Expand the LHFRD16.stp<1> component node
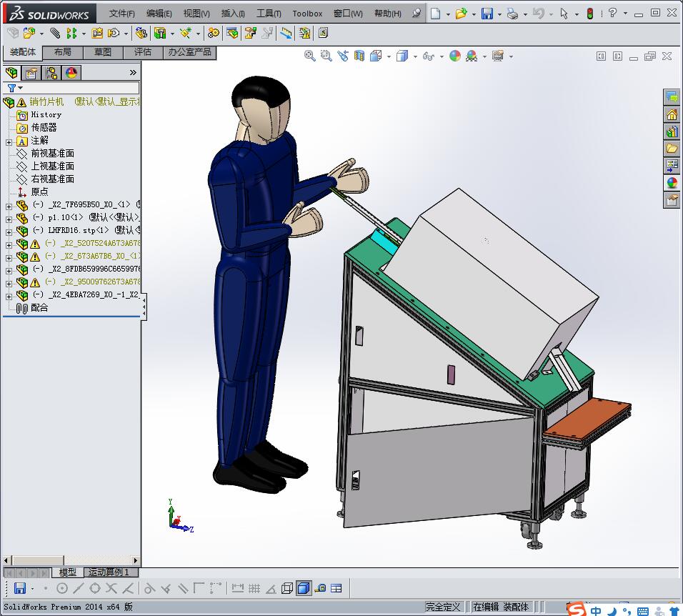 tap(9, 232)
